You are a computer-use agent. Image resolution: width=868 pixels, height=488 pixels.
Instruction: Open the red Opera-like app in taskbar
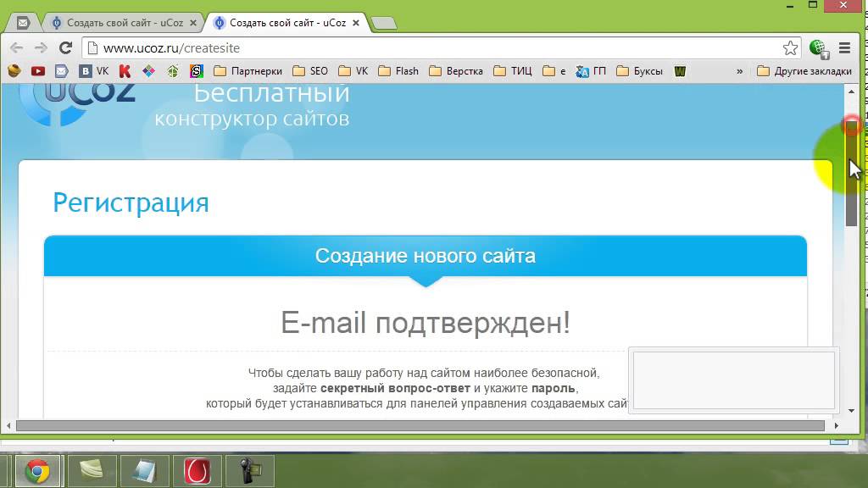pos(197,471)
